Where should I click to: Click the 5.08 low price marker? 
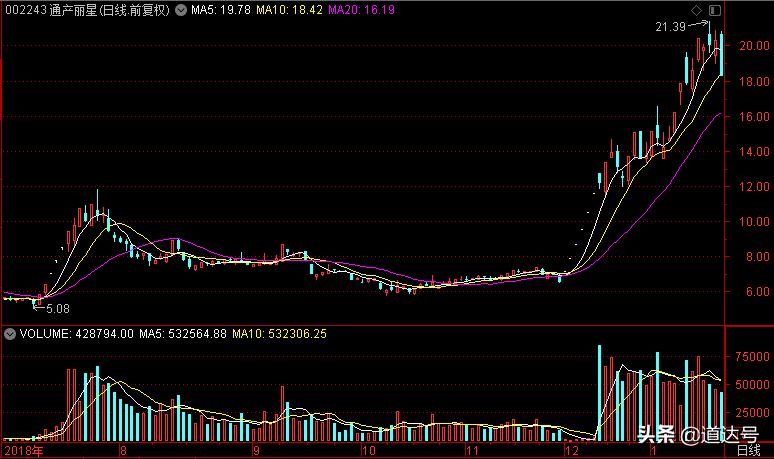pos(58,309)
